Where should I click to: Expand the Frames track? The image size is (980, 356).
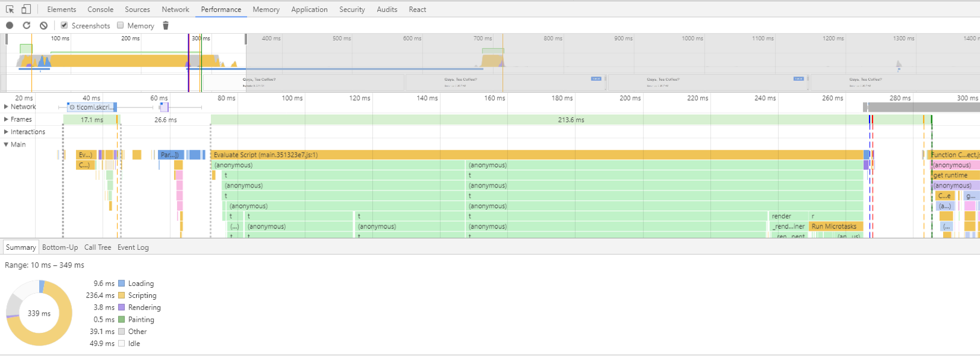(x=6, y=119)
